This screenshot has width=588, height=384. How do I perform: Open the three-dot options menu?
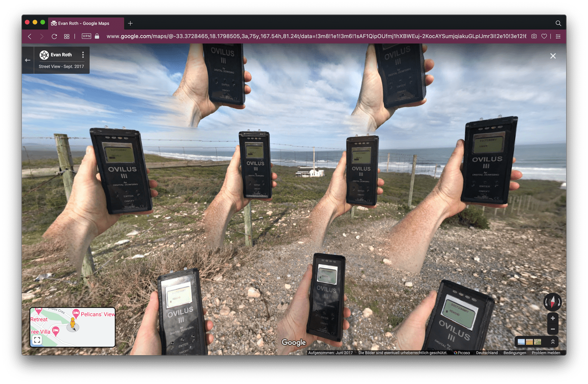(83, 55)
